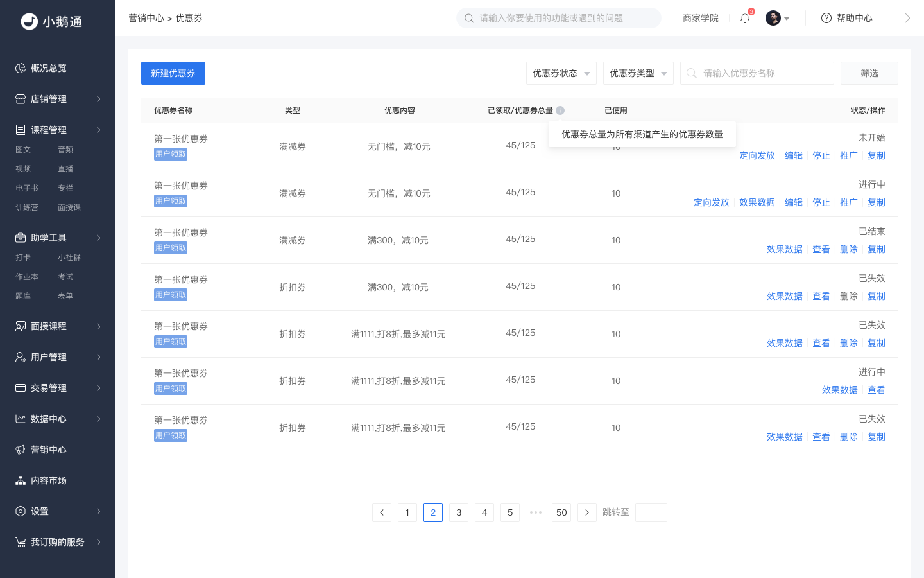
Task: Open notifications bell icon
Action: [x=745, y=18]
